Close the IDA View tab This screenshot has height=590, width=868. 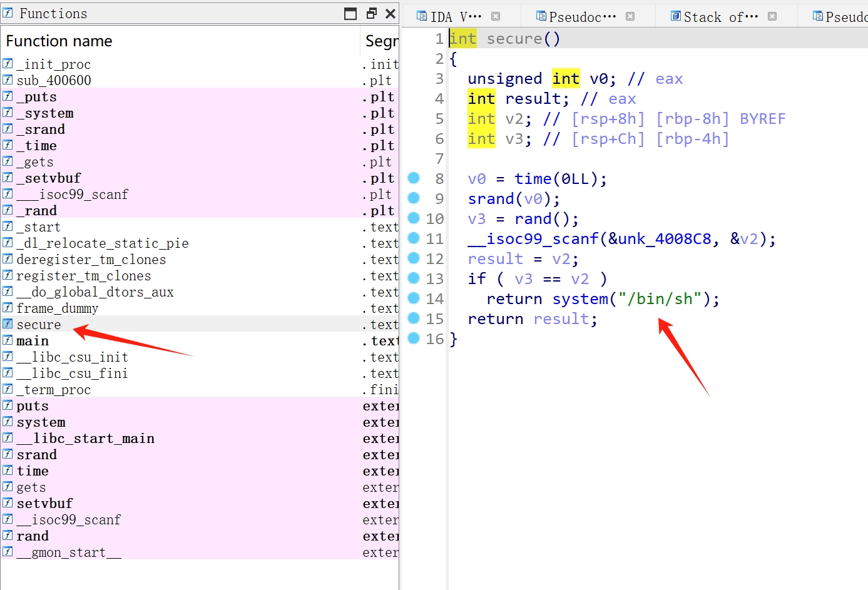[x=496, y=17]
